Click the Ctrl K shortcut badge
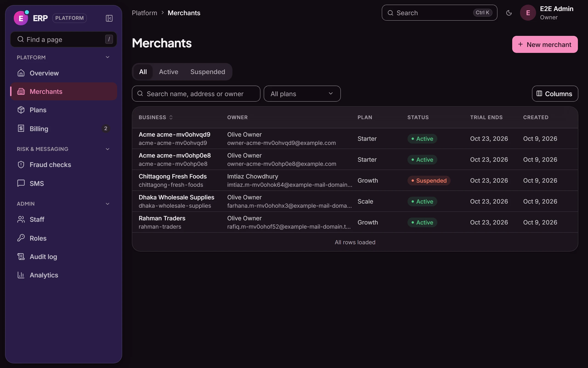588x368 pixels. 483,13
